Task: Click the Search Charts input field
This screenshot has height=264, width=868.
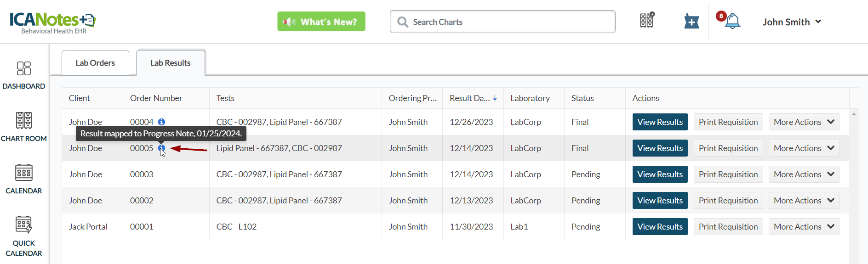Action: coord(508,22)
